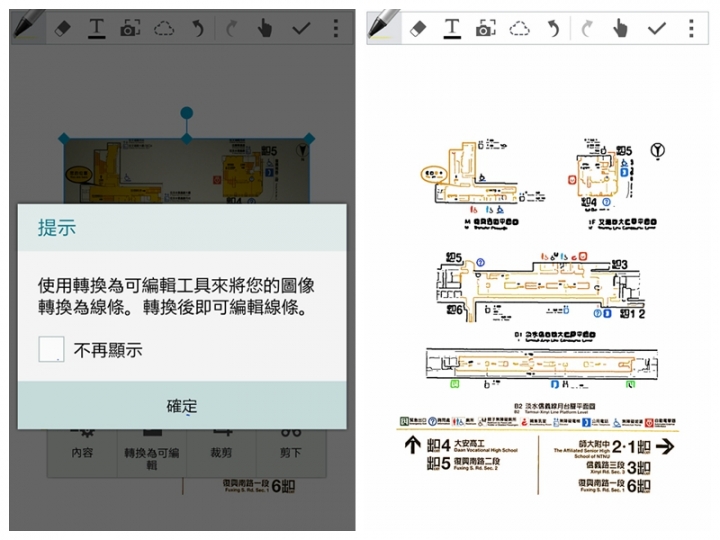Undo last action in right screenshot toolbar

pyautogui.click(x=553, y=29)
